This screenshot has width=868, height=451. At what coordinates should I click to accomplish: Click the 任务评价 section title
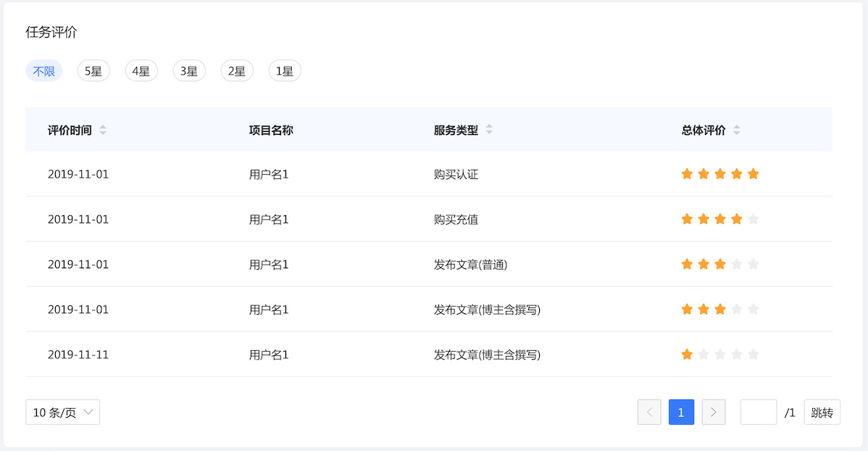pyautogui.click(x=51, y=32)
